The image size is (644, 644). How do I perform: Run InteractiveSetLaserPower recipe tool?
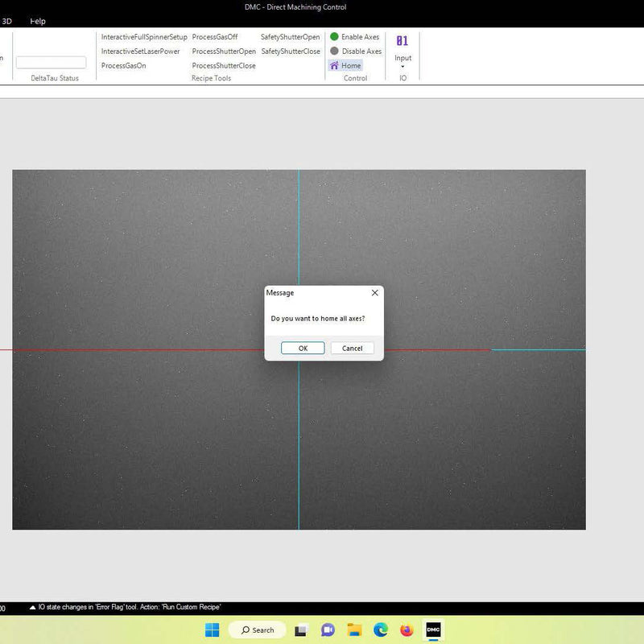tap(140, 52)
